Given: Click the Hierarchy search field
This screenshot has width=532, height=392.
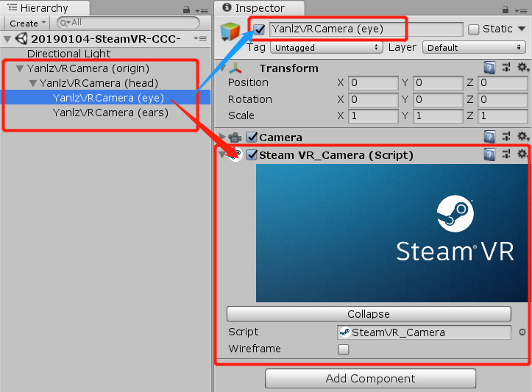Looking at the screenshot, I should click(x=128, y=23).
